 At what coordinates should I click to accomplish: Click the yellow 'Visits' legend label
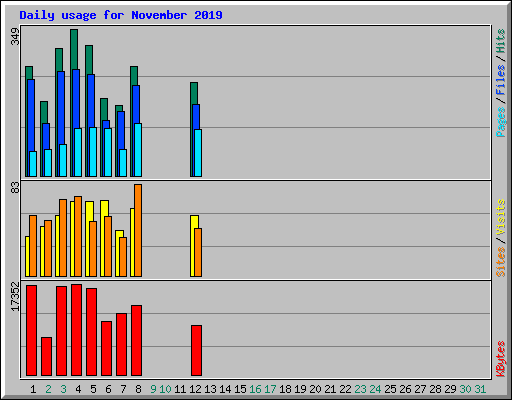pos(501,218)
